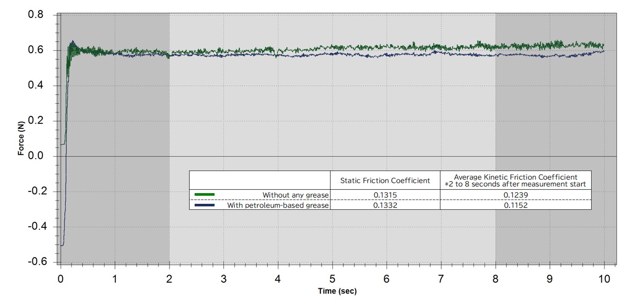Viewport: 644px width, 307px height.
Task: Click the 0.0 label on the force axis
Action: tap(36, 156)
